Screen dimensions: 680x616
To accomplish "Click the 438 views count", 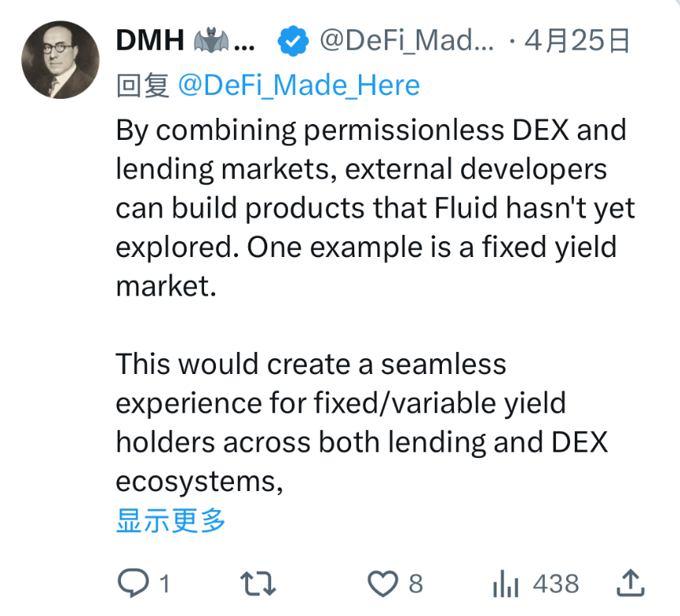I will 556,584.
